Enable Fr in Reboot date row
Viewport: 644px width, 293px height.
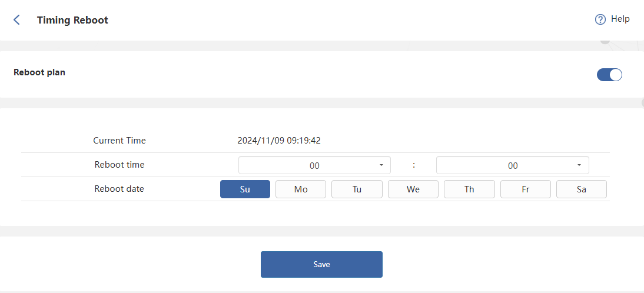[x=526, y=189]
